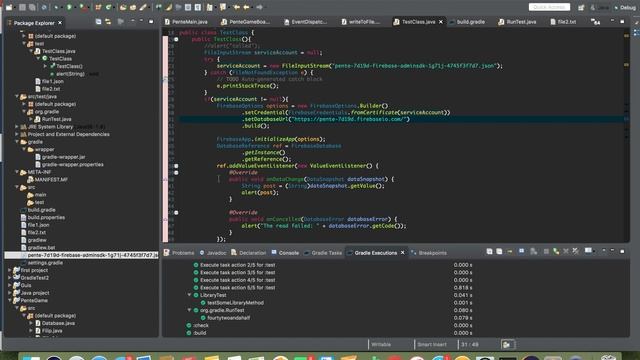
Task: Collapse the src/test/java source folder
Action: coord(17,96)
